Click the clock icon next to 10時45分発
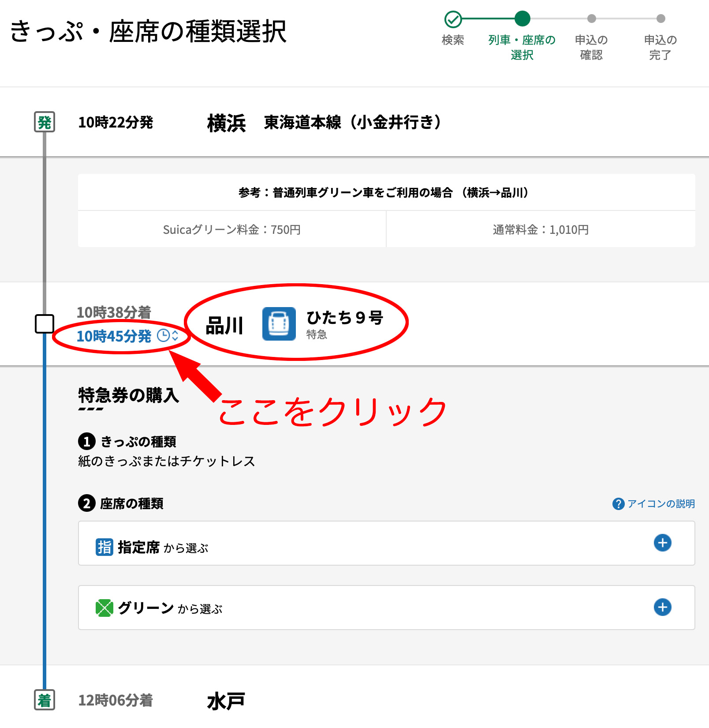The width and height of the screenshot is (709, 728). pos(163,336)
